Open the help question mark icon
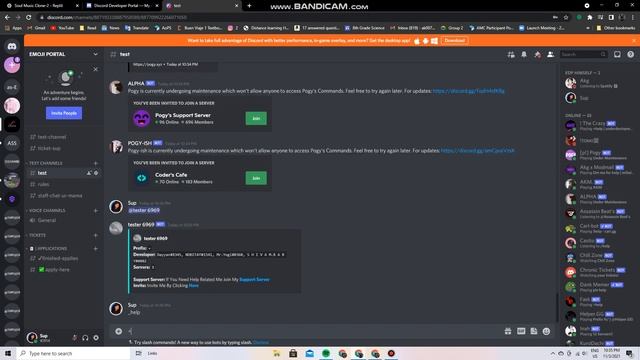Screen dimensions: 640x360 click(x=631, y=54)
